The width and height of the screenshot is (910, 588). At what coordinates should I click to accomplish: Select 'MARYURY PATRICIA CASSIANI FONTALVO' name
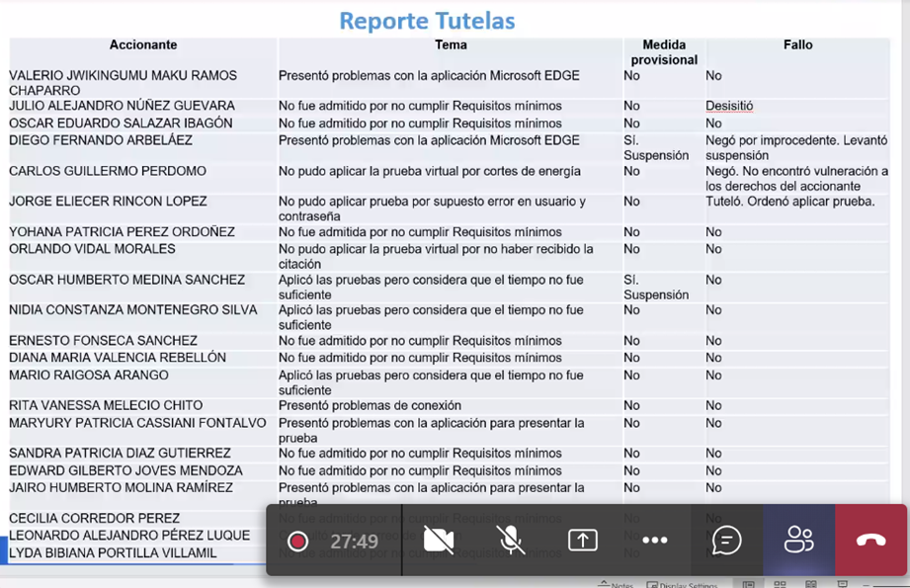pos(137,423)
